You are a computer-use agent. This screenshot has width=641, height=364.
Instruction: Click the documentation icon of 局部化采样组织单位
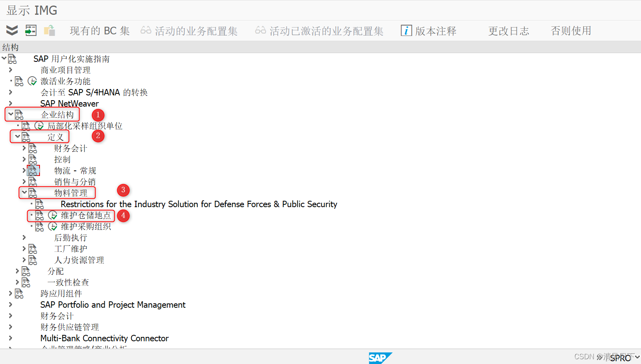click(26, 126)
